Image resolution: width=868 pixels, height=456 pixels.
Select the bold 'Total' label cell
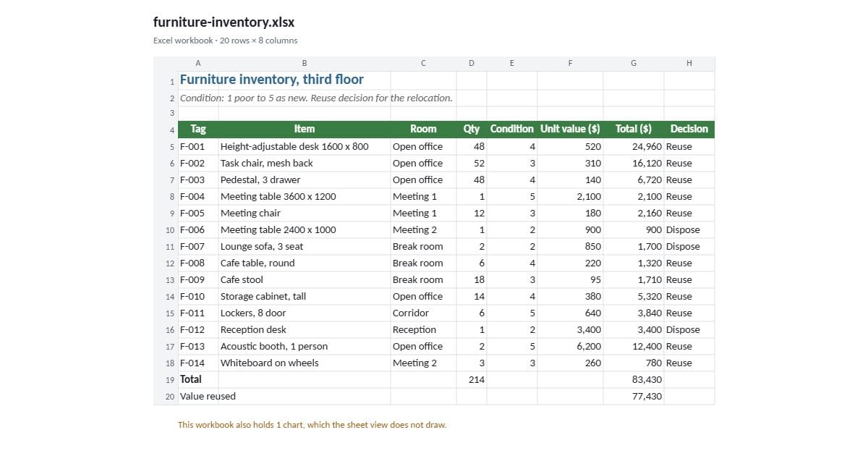[198, 379]
